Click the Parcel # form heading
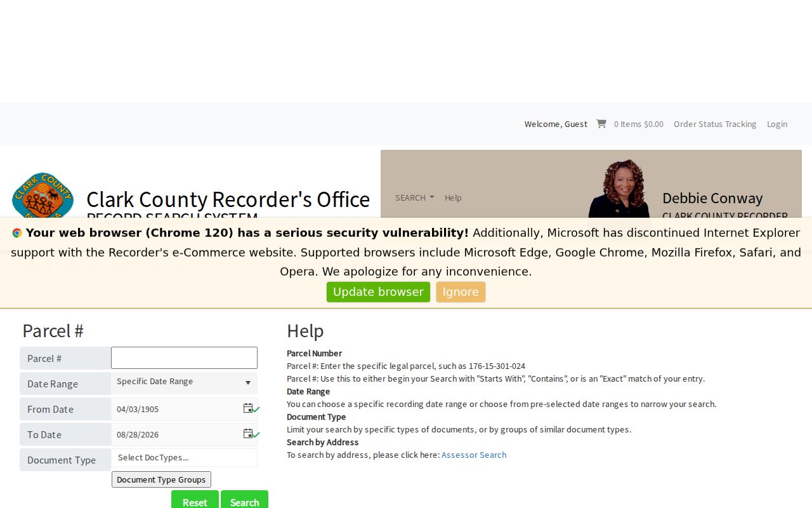This screenshot has width=812, height=508. click(53, 331)
